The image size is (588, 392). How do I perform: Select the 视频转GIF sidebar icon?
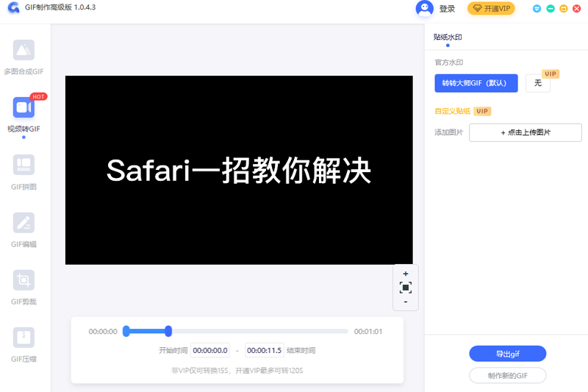click(24, 108)
